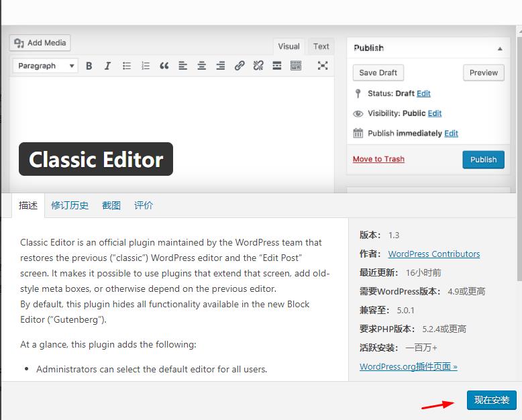Select the 截图 tab
The image size is (522, 420).
pyautogui.click(x=111, y=205)
